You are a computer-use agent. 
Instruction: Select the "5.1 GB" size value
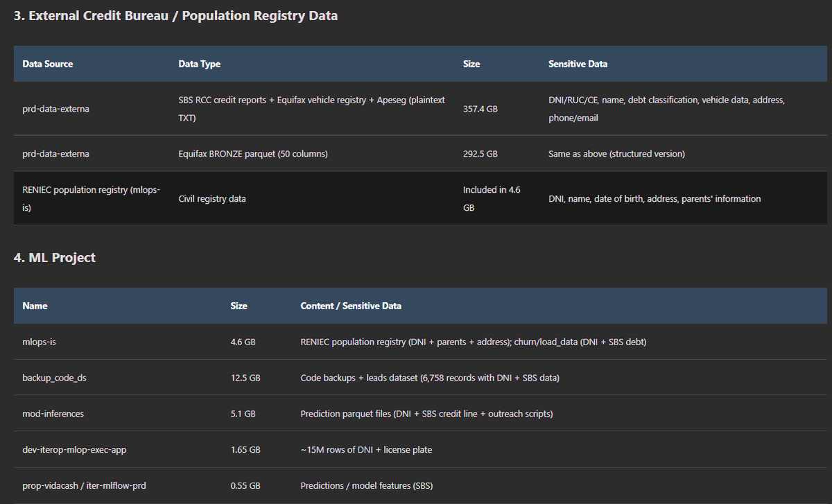pyautogui.click(x=243, y=414)
